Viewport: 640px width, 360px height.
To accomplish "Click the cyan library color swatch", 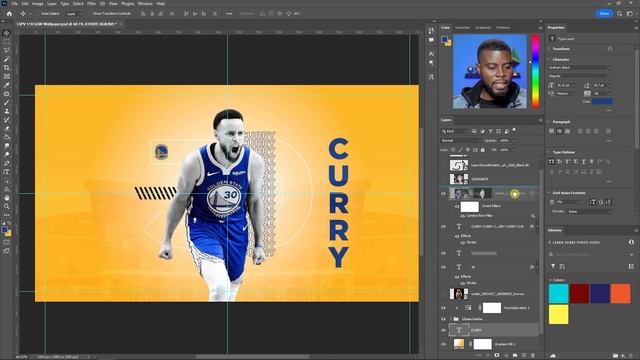I will pyautogui.click(x=558, y=293).
